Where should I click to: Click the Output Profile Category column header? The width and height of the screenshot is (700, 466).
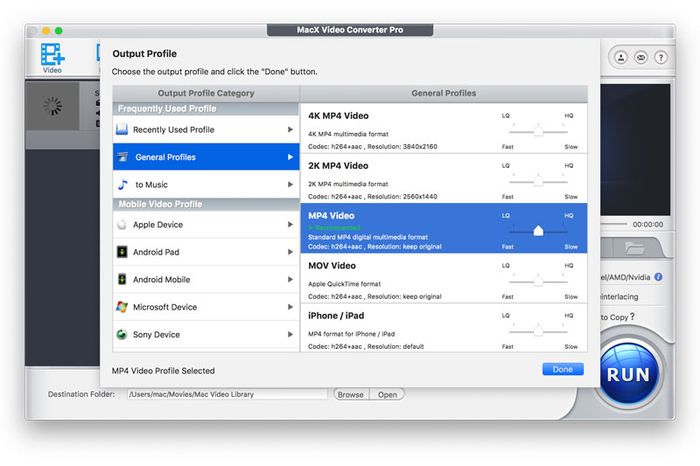coord(206,93)
